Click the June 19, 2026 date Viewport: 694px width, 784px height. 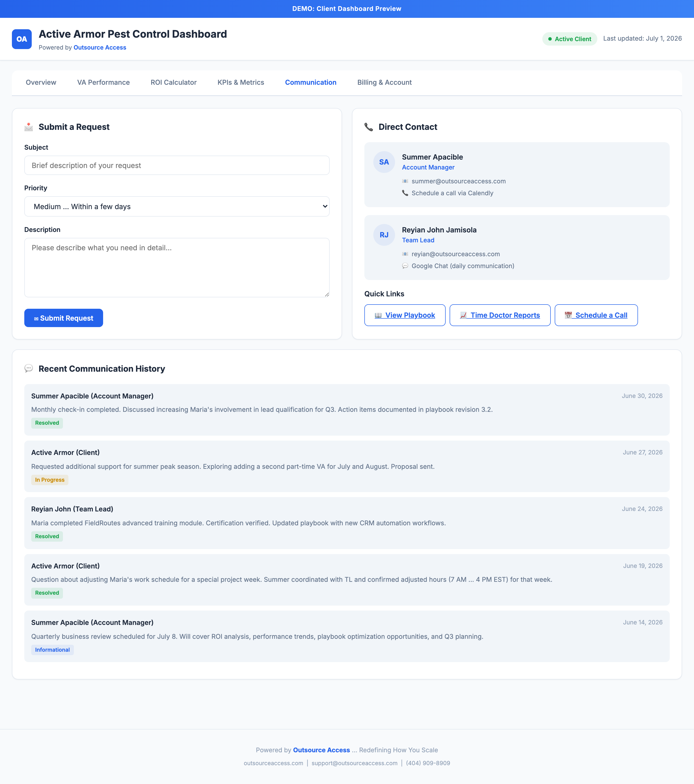click(643, 566)
